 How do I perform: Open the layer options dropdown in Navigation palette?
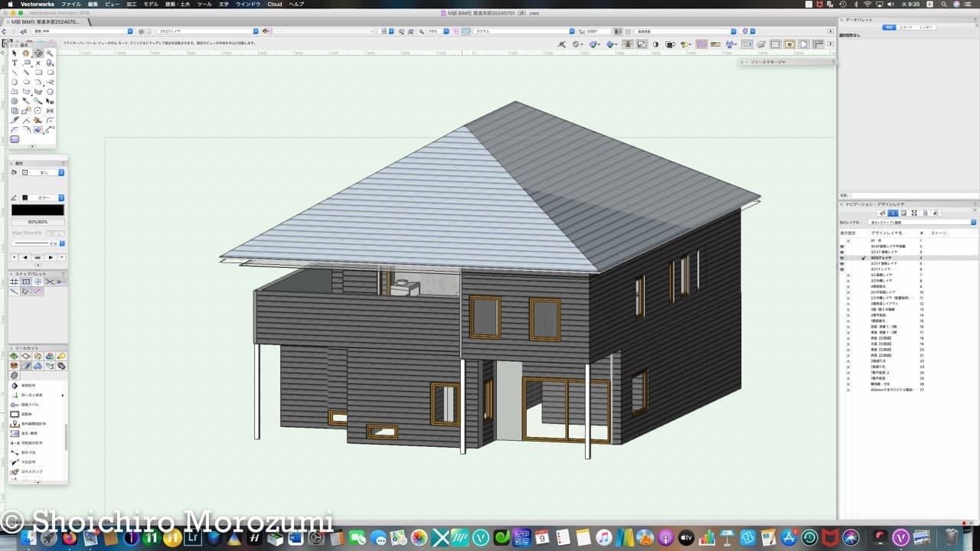click(x=973, y=223)
